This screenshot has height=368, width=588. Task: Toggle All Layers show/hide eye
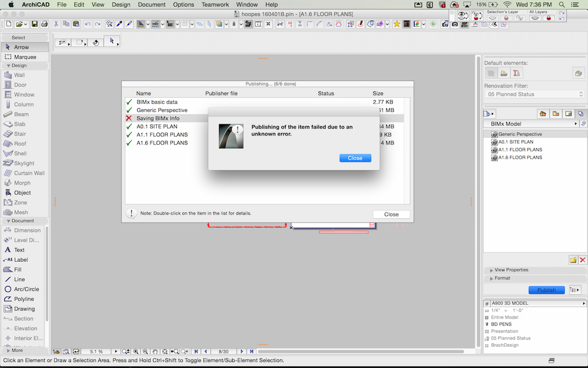point(535,18)
